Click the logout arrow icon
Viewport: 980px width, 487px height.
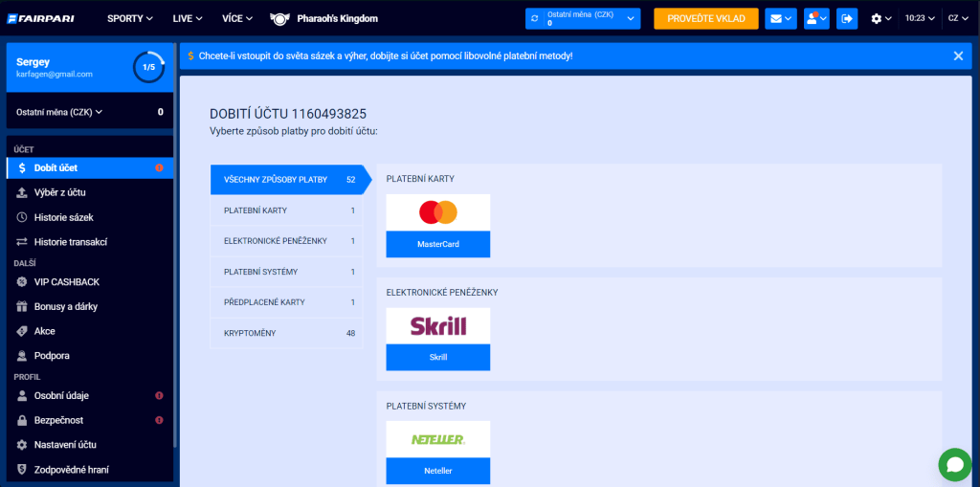pyautogui.click(x=847, y=18)
